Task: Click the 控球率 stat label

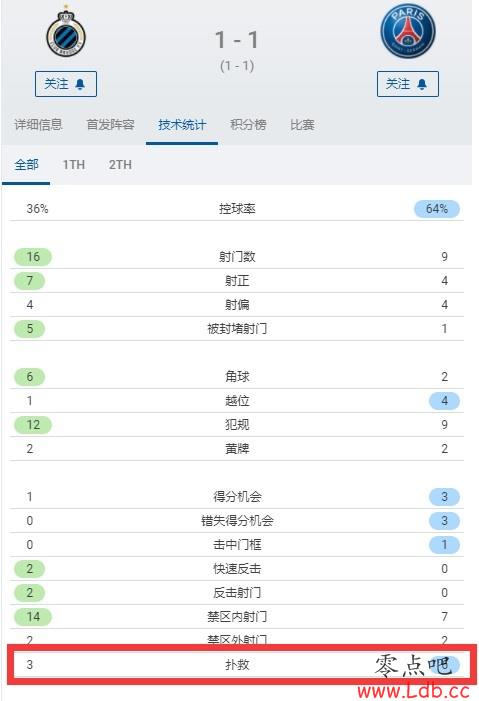Action: 237,209
